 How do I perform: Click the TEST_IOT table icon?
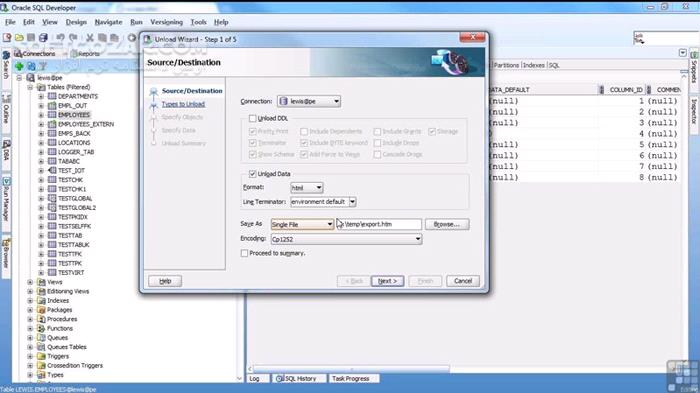pos(52,170)
